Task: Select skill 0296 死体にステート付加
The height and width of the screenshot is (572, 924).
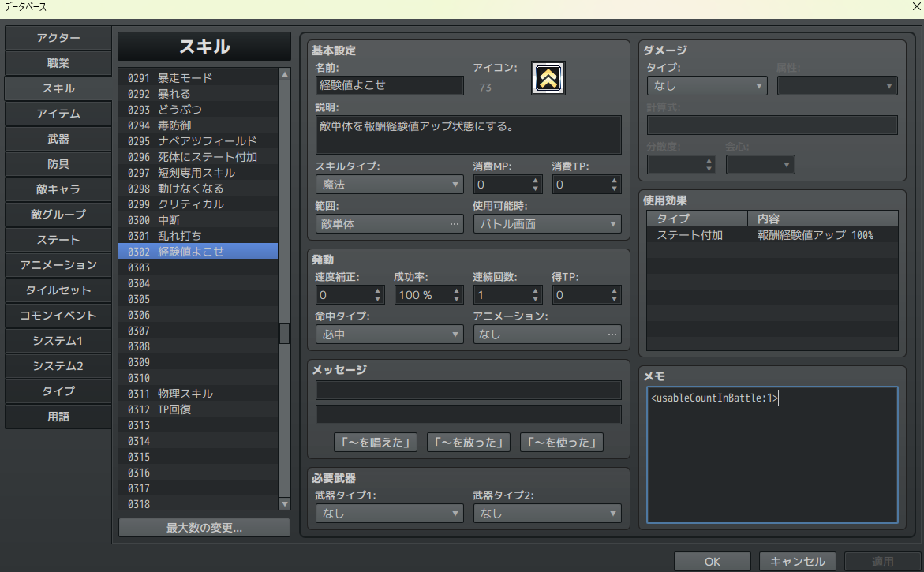Action: pos(198,157)
